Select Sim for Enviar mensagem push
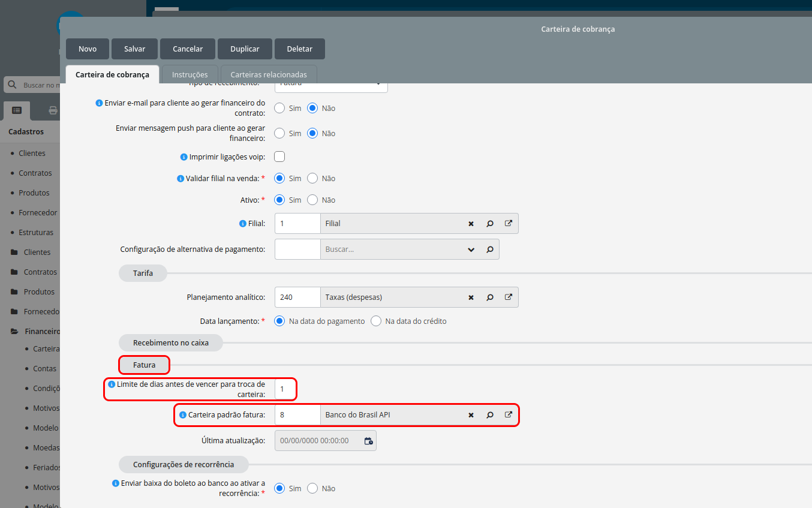The height and width of the screenshot is (508, 812). click(279, 133)
